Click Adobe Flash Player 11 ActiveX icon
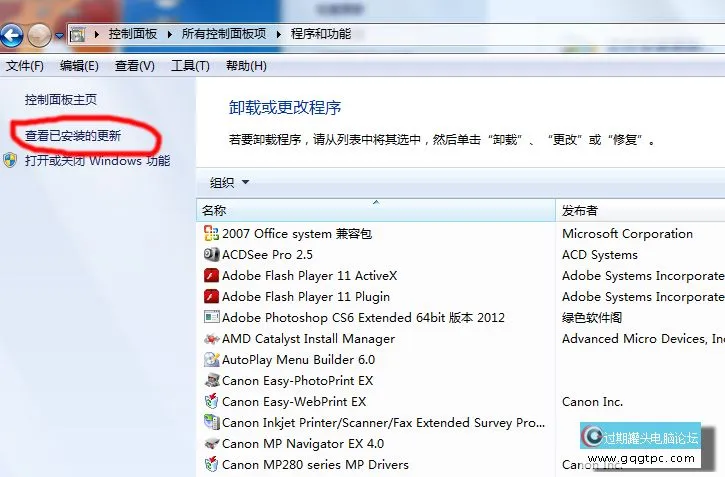The image size is (725, 477). [x=211, y=276]
